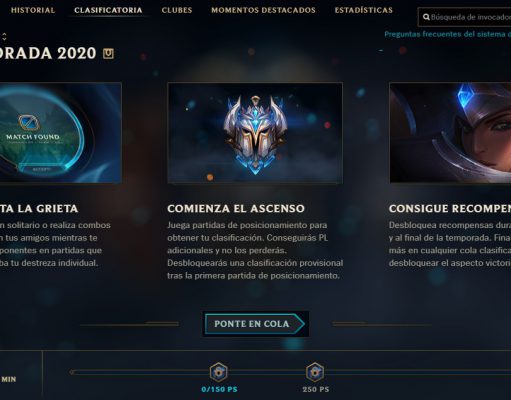Click the split points progress bar

[x=290, y=372]
